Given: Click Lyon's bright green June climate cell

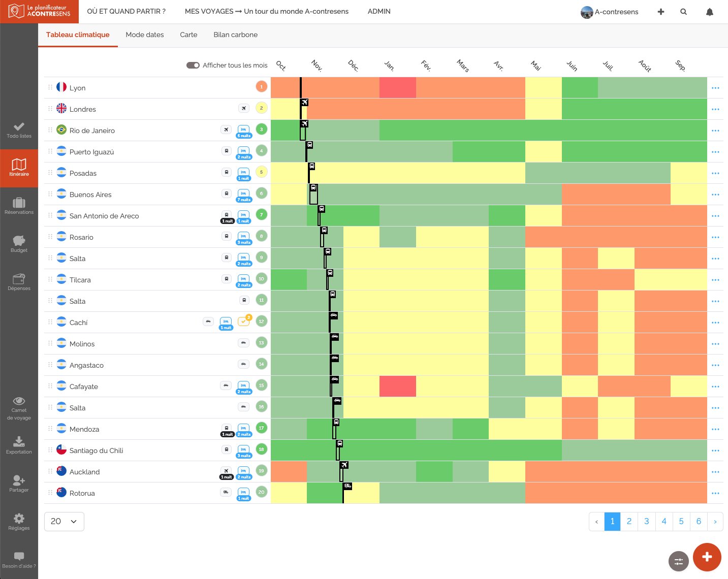Looking at the screenshot, I should pyautogui.click(x=580, y=88).
